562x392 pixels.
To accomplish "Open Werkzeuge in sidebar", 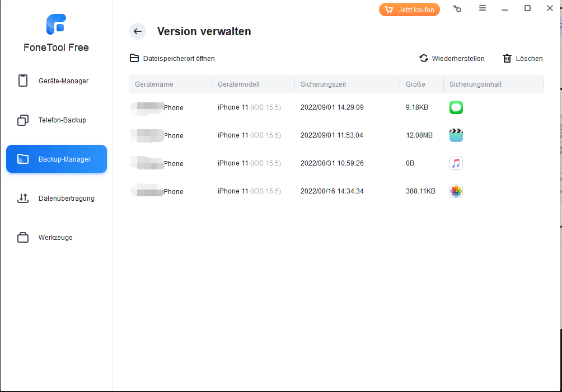I will click(57, 237).
